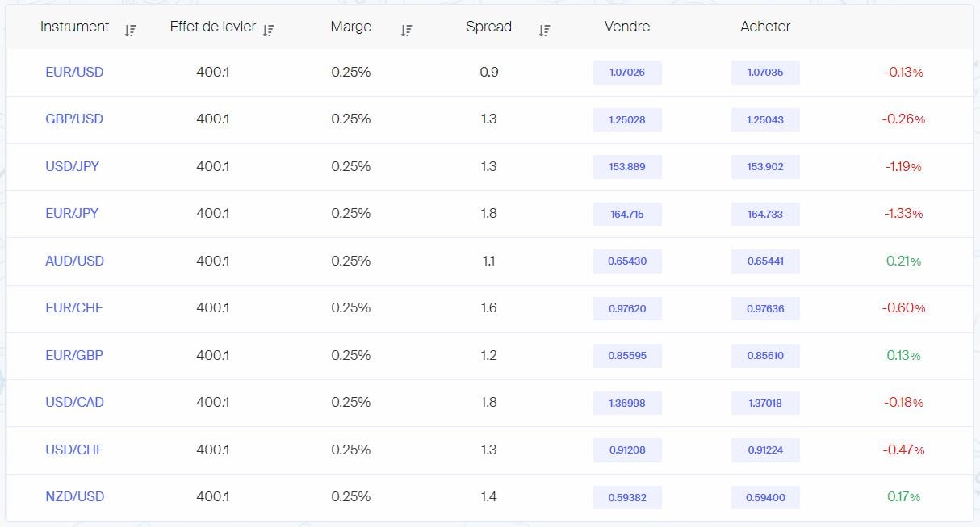Sell USD/CAD at 1.36998
Screen dimensions: 980x527
pos(627,403)
